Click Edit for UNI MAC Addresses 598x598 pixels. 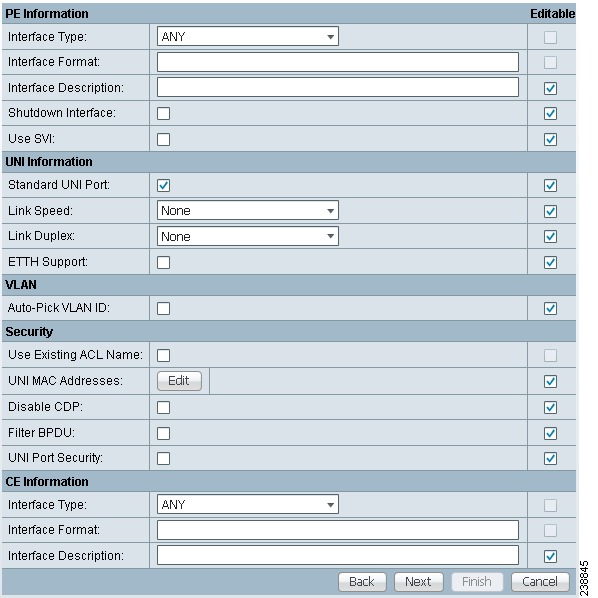[x=179, y=381]
